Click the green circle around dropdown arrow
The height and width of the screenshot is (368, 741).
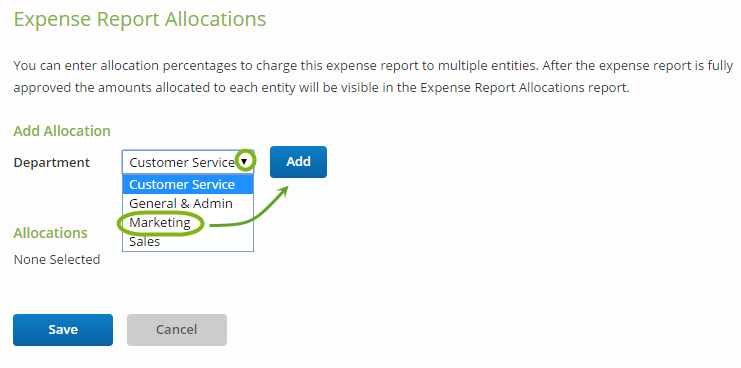246,162
